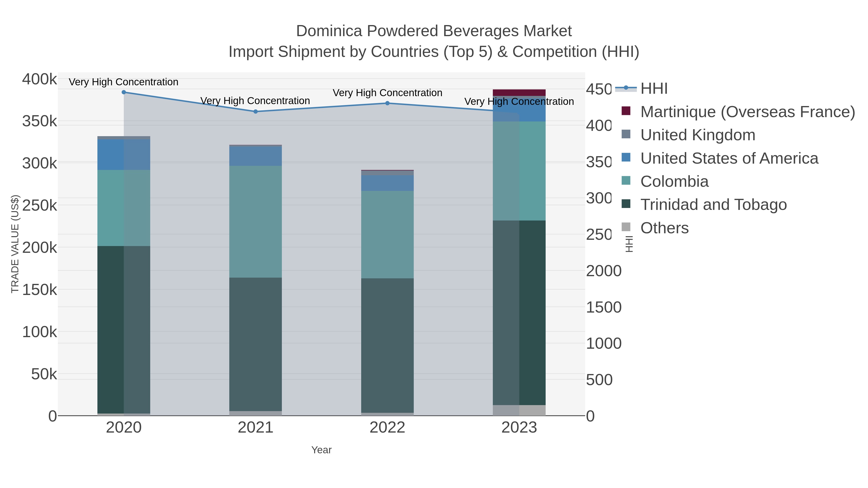This screenshot has width=868, height=488.
Task: Toggle Trinidad and Tobago legend label
Action: click(x=713, y=205)
